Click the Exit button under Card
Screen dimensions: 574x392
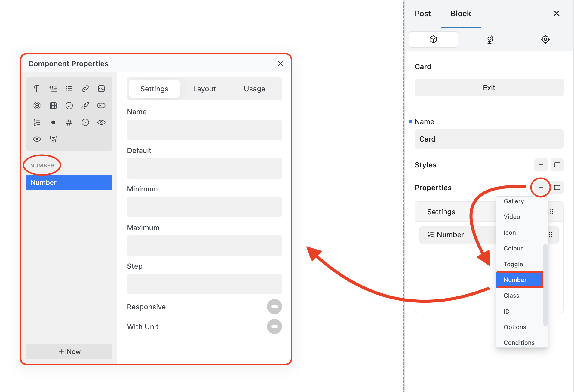tap(489, 88)
